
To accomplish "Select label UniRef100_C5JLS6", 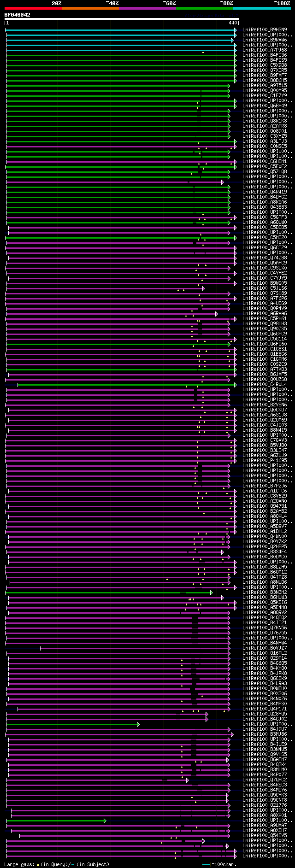I will [x=265, y=288].
